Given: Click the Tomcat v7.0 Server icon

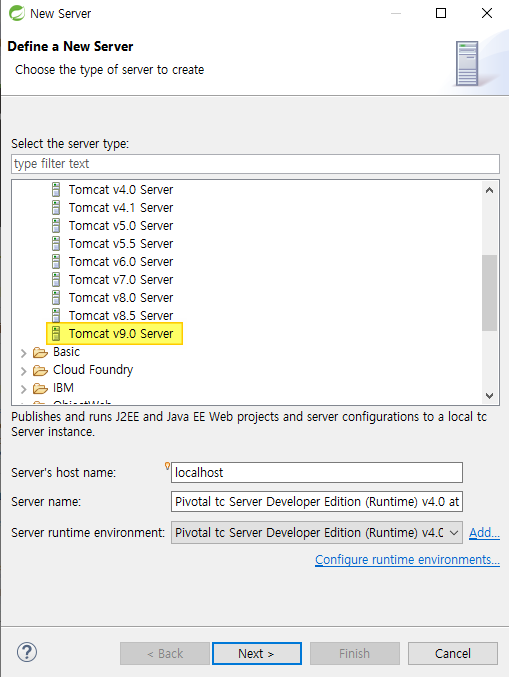Looking at the screenshot, I should pyautogui.click(x=56, y=280).
